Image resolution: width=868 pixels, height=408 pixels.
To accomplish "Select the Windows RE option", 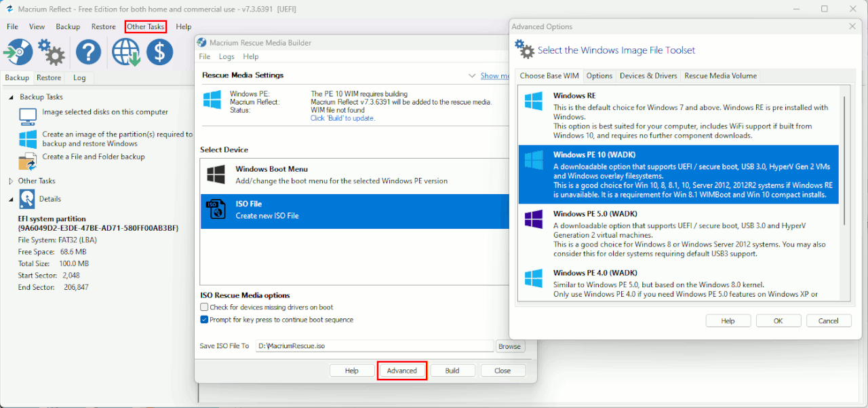I will (678, 115).
